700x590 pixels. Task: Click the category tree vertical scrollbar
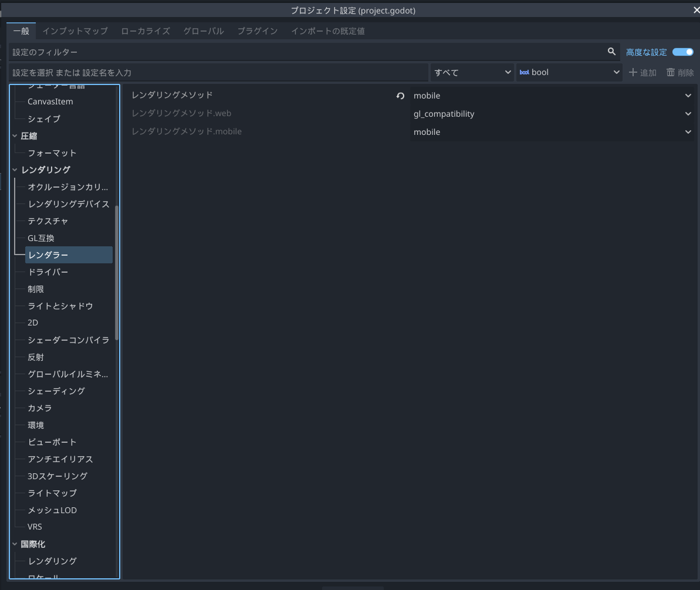(x=117, y=273)
